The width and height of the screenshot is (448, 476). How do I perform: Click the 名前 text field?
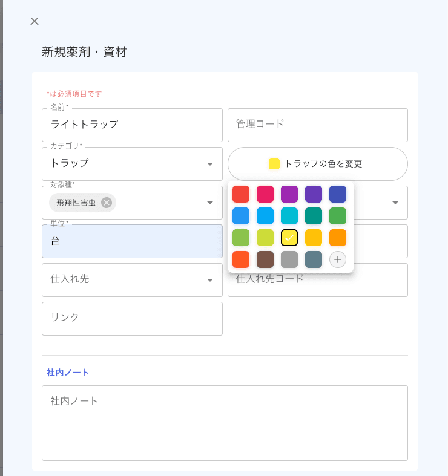tap(132, 125)
